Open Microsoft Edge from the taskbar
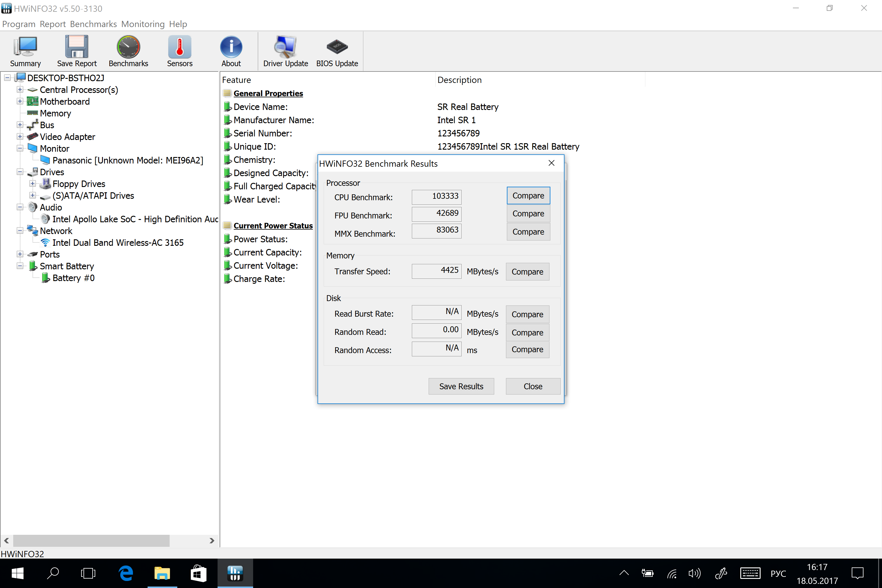The width and height of the screenshot is (882, 588). 126,573
